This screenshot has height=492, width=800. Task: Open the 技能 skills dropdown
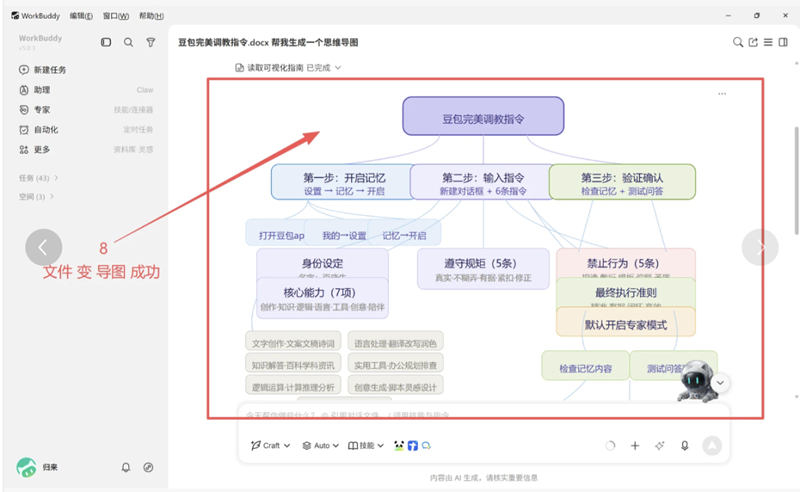point(365,446)
